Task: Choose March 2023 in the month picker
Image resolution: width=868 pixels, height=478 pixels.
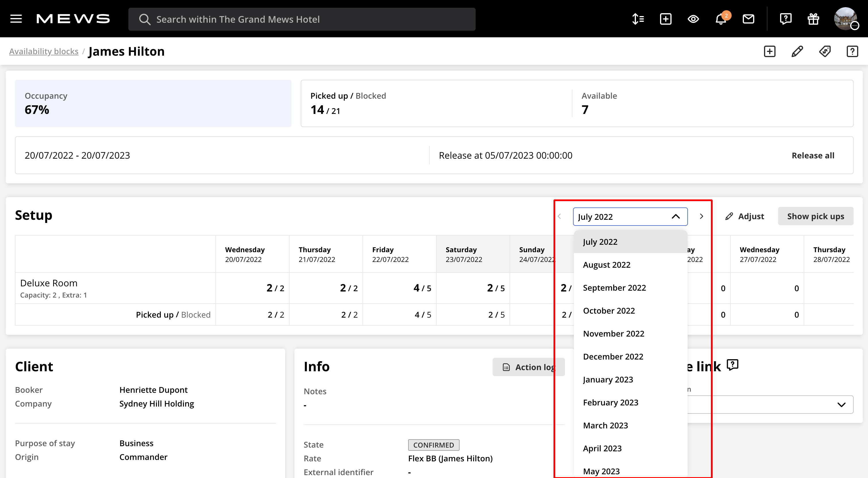Action: [x=605, y=425]
